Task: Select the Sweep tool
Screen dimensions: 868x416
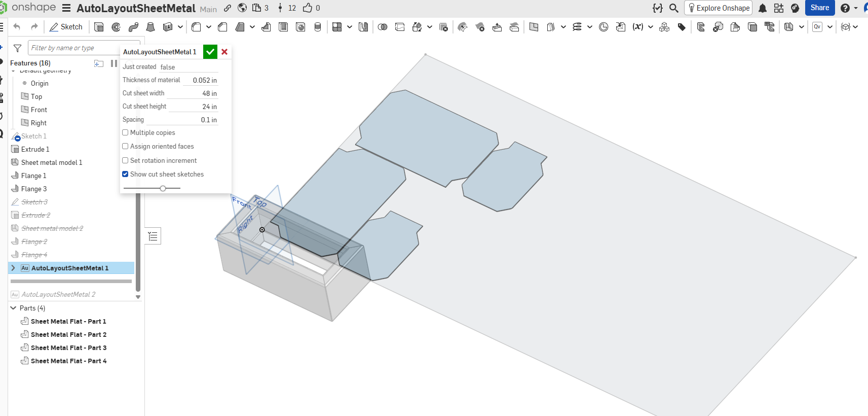Action: tap(133, 27)
